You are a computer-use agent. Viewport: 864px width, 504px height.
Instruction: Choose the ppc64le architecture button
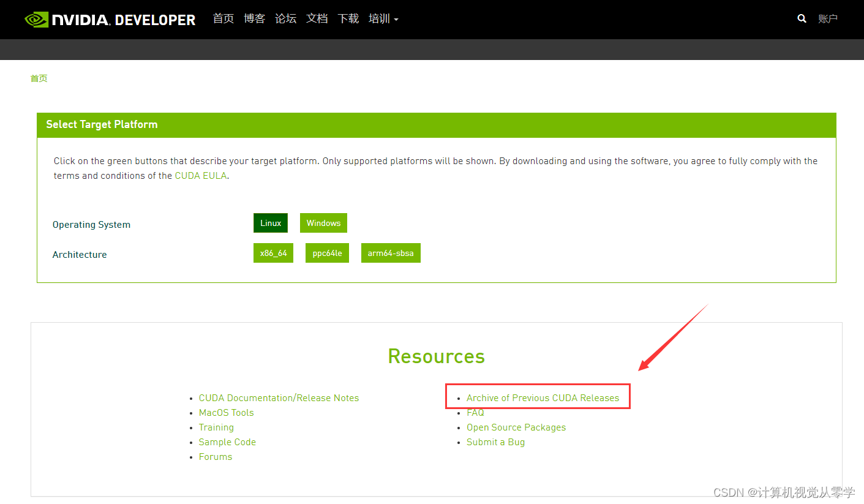(327, 253)
